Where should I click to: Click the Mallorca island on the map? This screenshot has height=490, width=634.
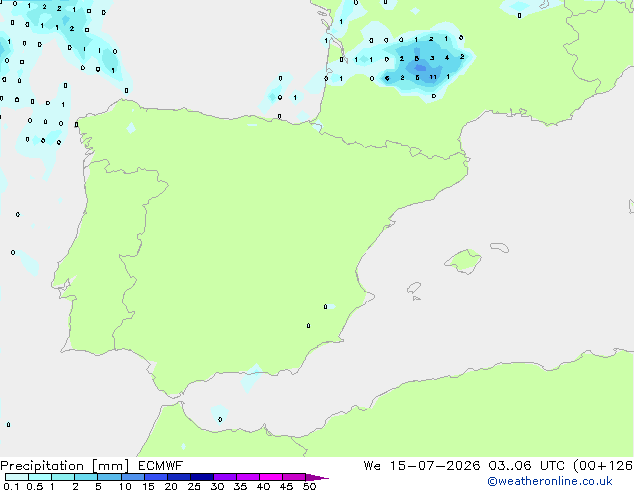pyautogui.click(x=464, y=262)
